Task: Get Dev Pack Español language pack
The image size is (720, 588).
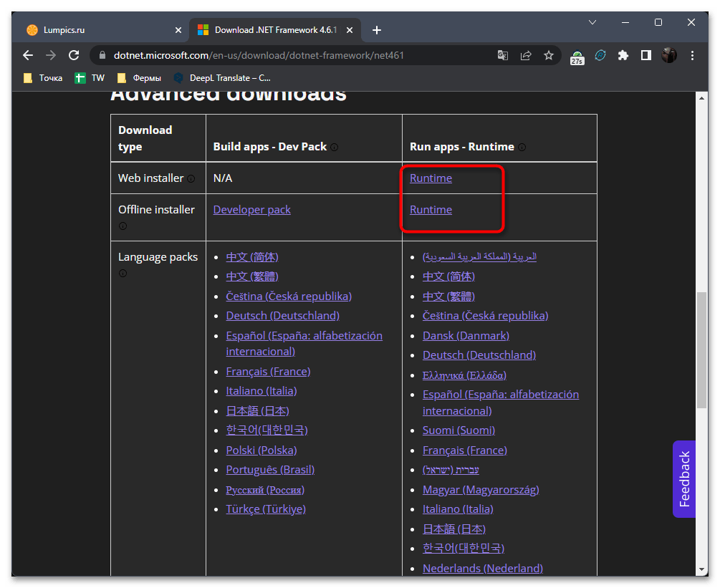Action: coord(304,344)
